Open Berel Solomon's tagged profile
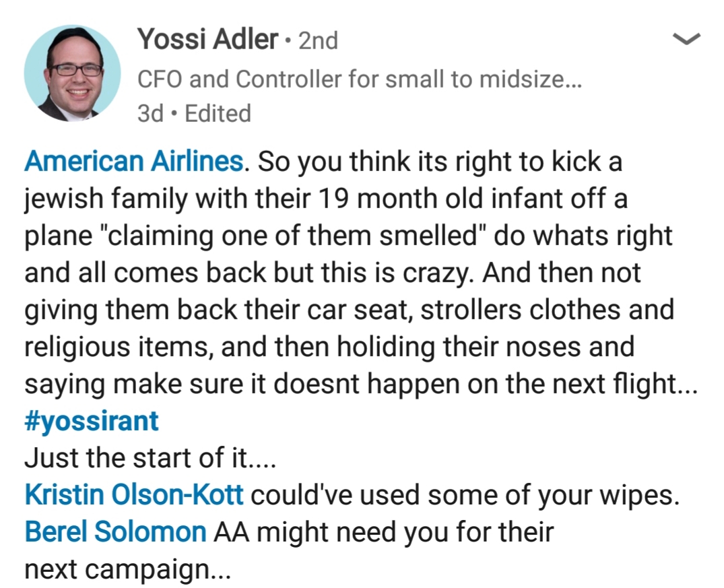This screenshot has width=724, height=588. [115, 532]
